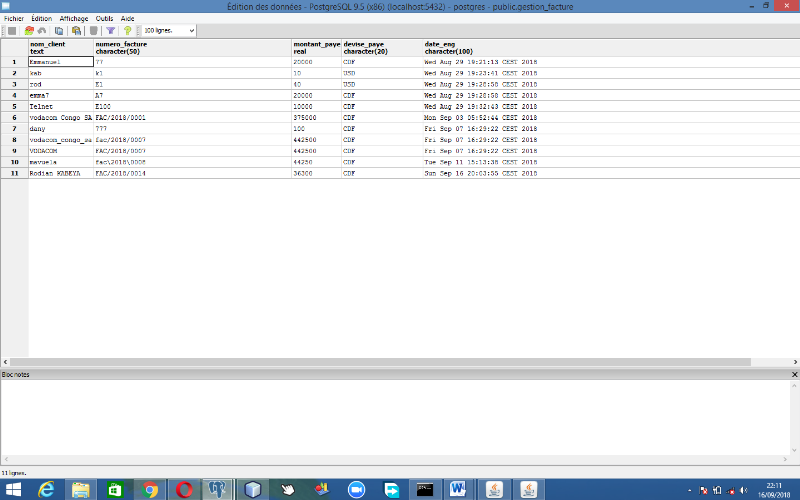This screenshot has height=500, width=800.
Task: Open File Explorer from the taskbar
Action: (x=81, y=490)
